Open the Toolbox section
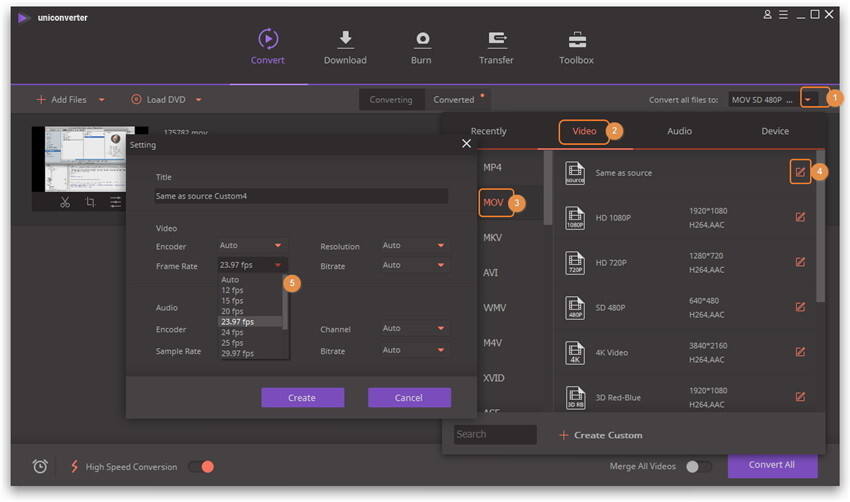Viewport: 850px width, 502px height. [576, 47]
